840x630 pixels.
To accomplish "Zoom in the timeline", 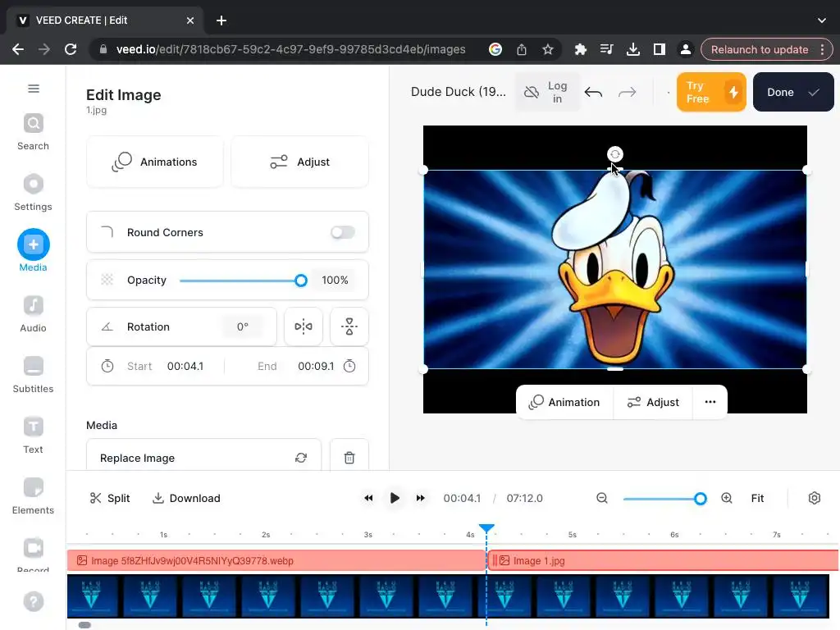I will tap(727, 498).
